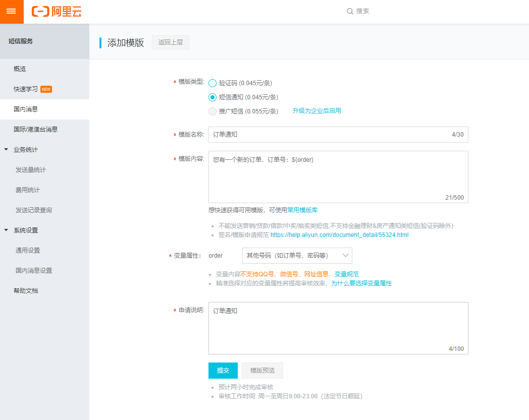
Task: Click the Alibaba Cloud logo
Action: click(x=56, y=12)
